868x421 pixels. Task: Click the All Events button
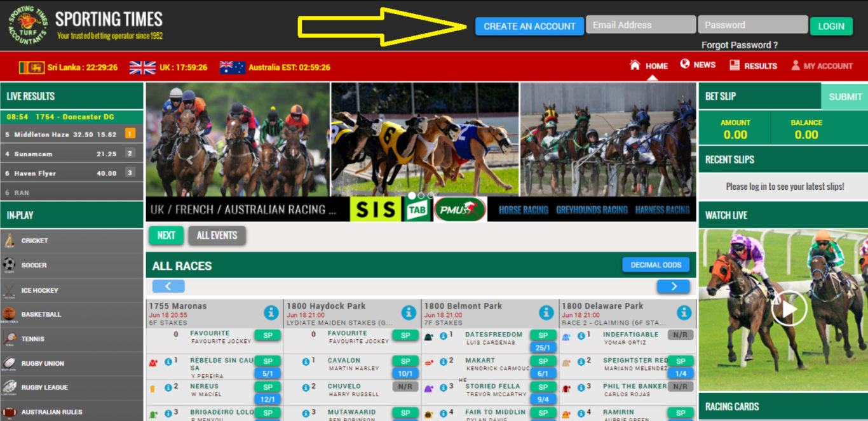pyautogui.click(x=217, y=235)
